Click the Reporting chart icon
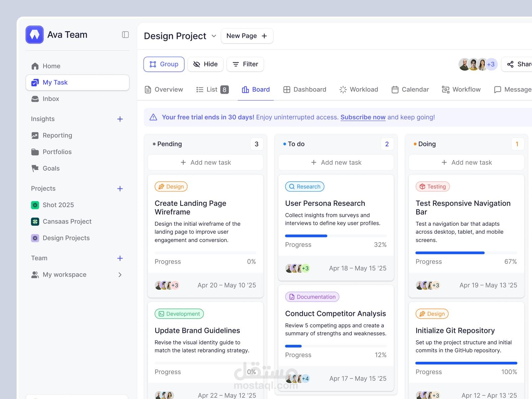 coord(35,135)
